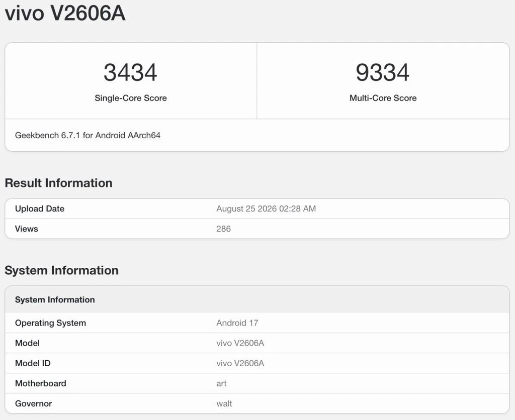Click the 'Motherboard' row label
Image resolution: width=515 pixels, height=420 pixels.
click(x=41, y=383)
